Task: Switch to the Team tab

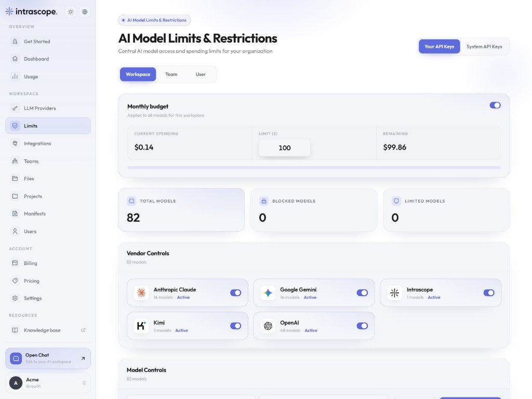Action: pos(171,74)
